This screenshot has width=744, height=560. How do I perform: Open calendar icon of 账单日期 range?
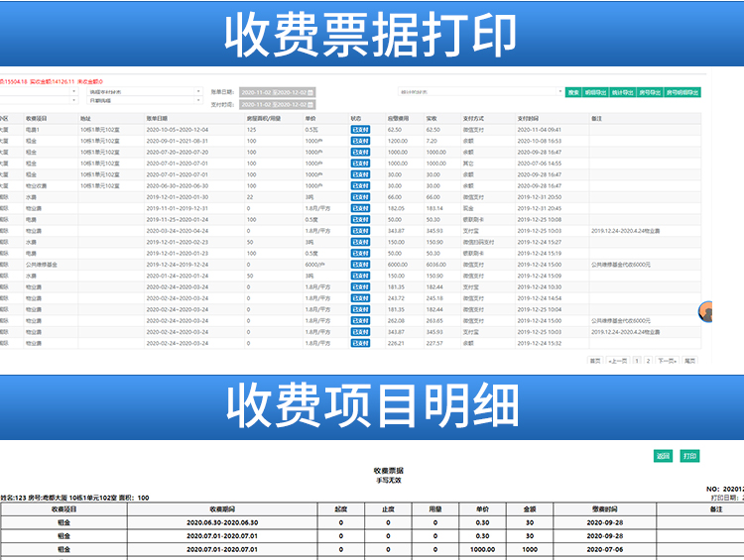click(310, 92)
